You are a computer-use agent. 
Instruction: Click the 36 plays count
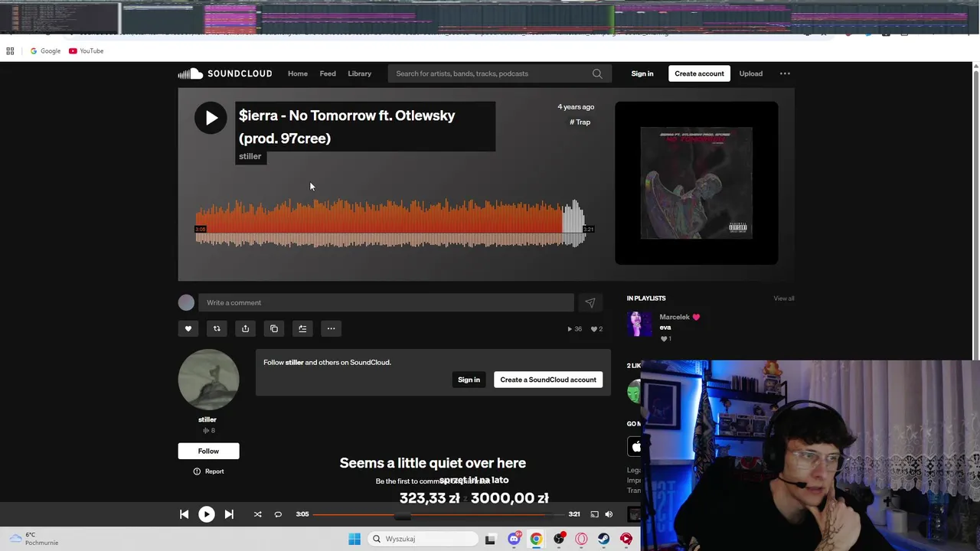point(574,329)
